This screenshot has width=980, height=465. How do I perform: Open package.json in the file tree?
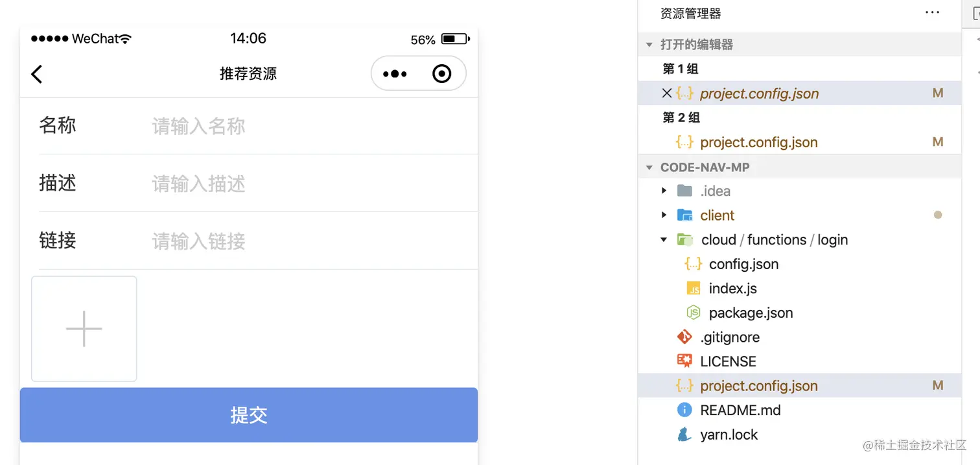pos(751,313)
